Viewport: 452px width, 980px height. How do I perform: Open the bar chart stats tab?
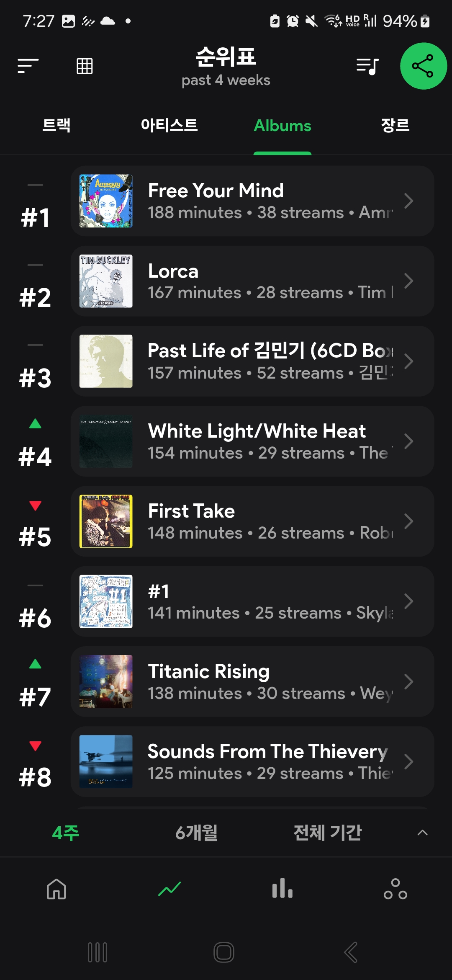coord(282,889)
